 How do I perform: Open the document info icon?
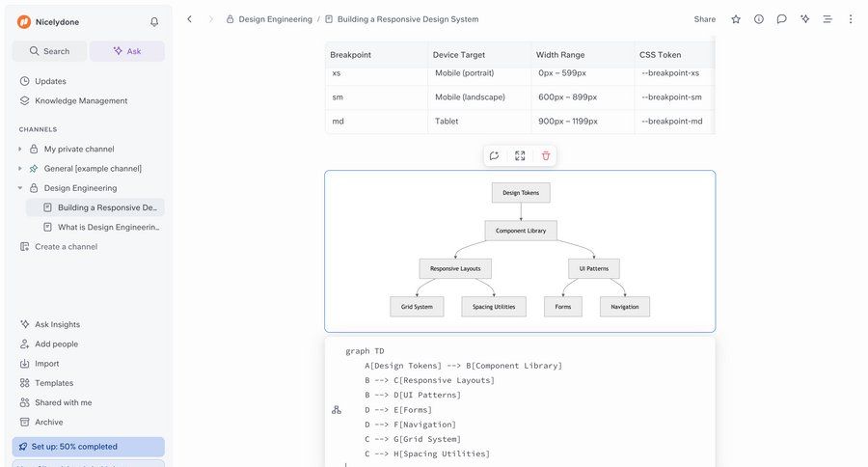point(759,19)
